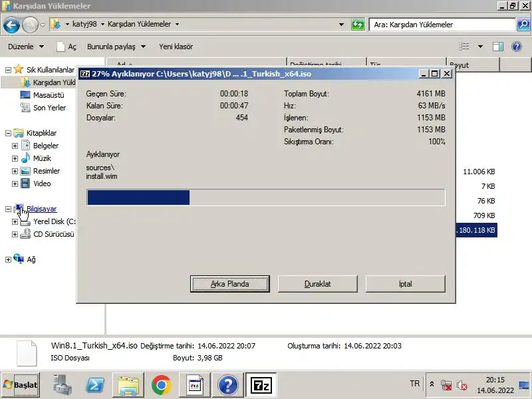Open the Belgeler library
This screenshot has width=532, height=399.
click(x=46, y=146)
